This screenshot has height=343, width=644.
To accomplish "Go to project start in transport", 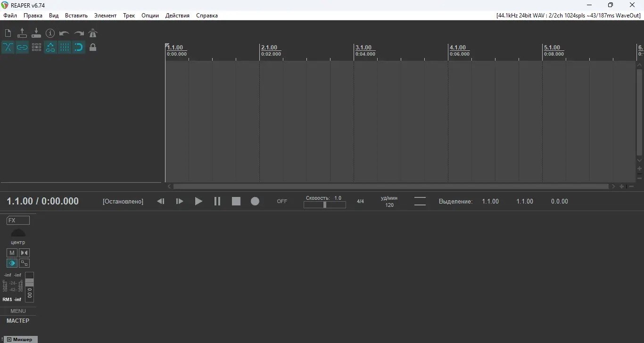I will pyautogui.click(x=161, y=201).
